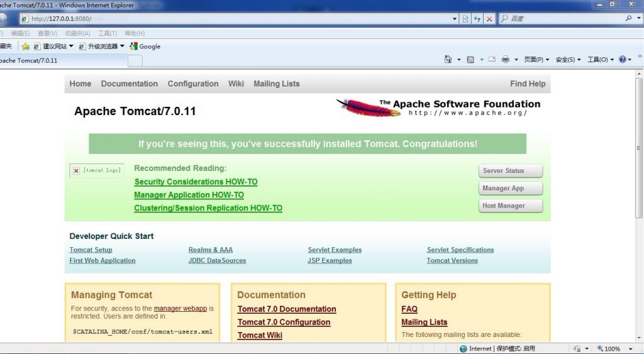The image size is (644, 354).
Task: Click the zoom level magnifier in status bar
Action: 600,348
